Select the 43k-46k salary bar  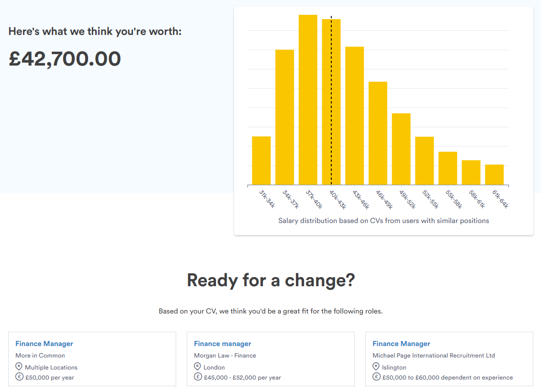(x=354, y=116)
